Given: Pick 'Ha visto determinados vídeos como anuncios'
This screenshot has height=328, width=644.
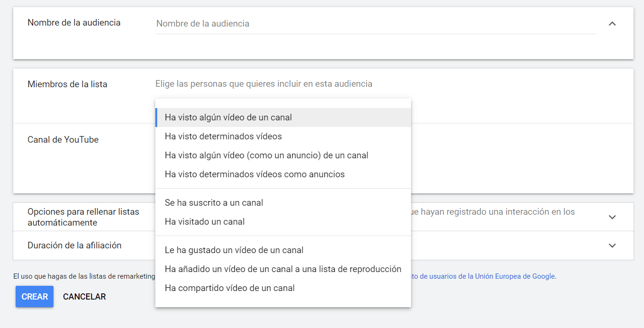Looking at the screenshot, I should click(254, 174).
